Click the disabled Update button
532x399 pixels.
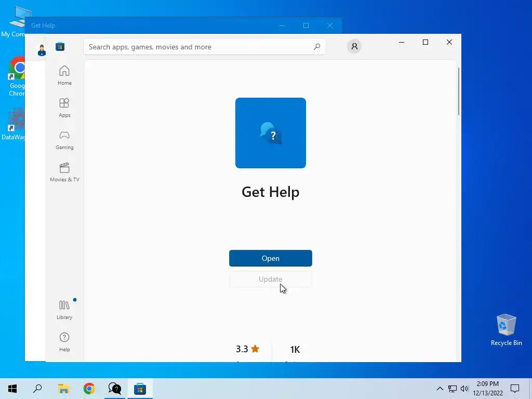coord(270,279)
